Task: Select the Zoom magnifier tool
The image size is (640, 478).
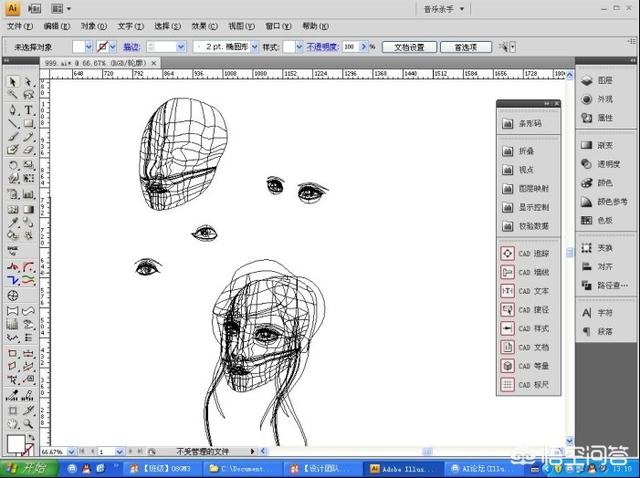Action: [28, 424]
